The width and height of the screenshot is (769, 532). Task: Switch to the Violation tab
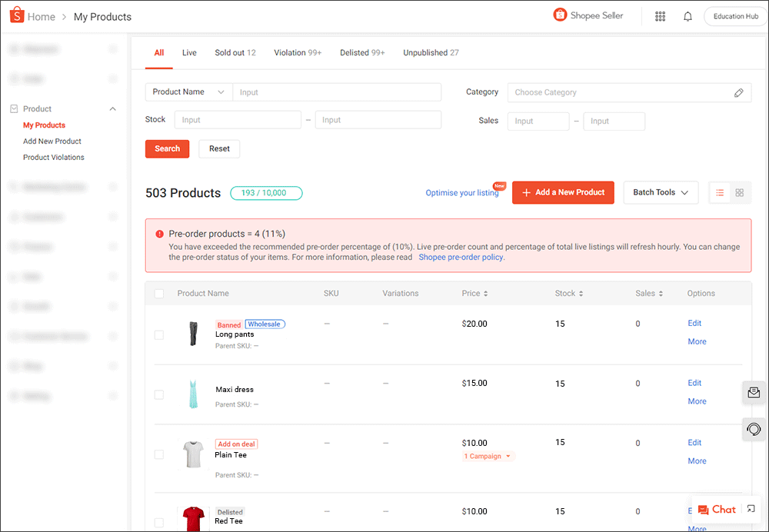coord(298,52)
